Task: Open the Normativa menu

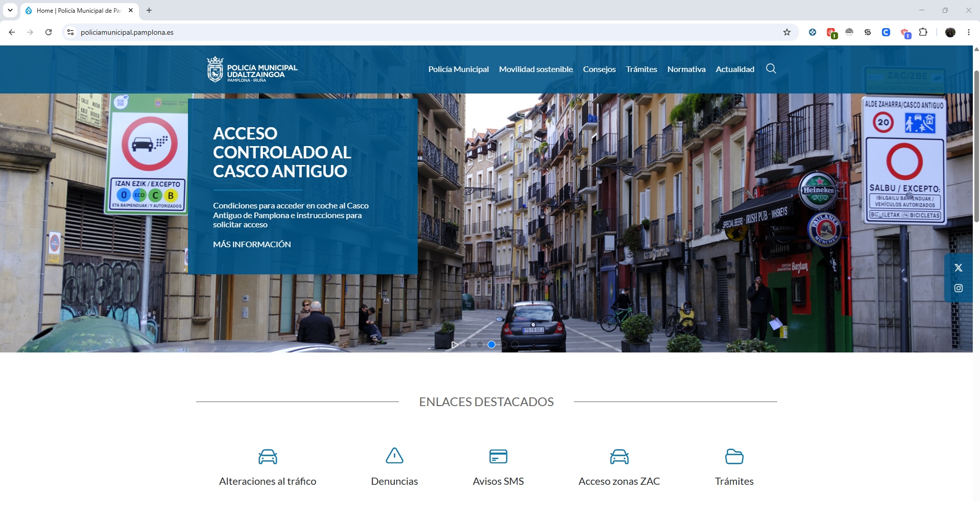Action: click(686, 69)
